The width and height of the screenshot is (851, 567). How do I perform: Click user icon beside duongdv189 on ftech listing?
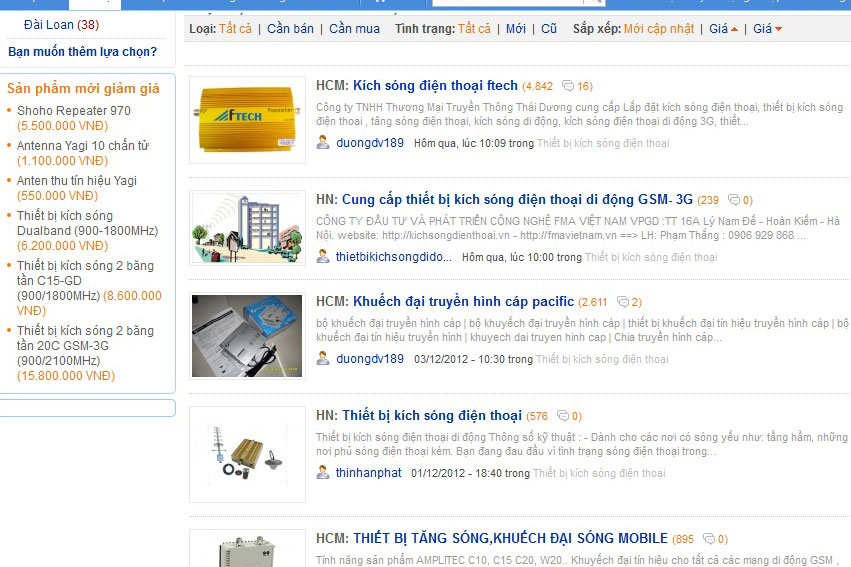(323, 143)
